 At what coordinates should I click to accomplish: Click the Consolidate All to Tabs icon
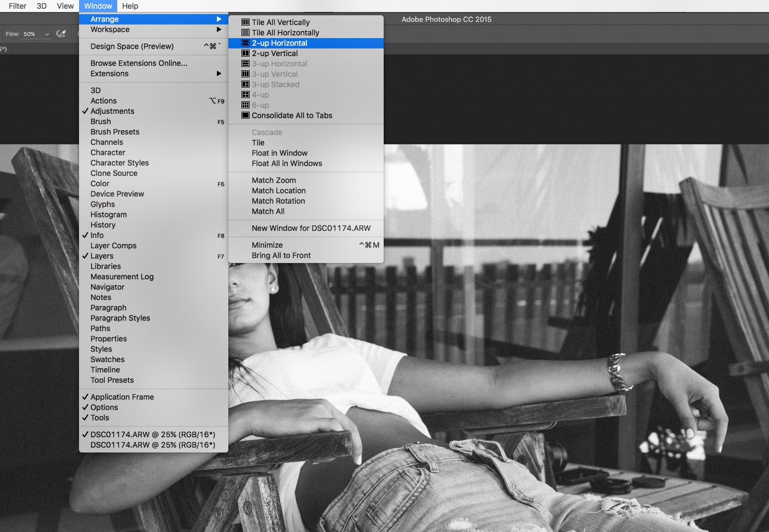point(245,116)
